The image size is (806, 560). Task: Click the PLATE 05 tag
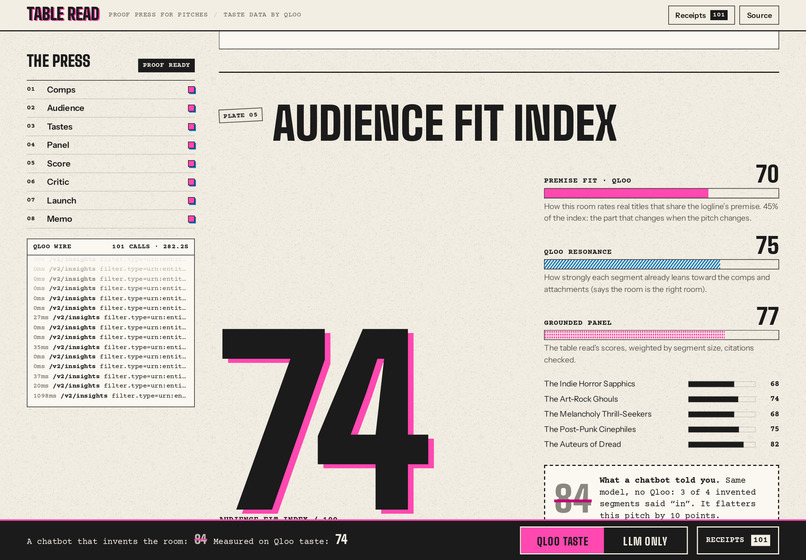click(241, 115)
